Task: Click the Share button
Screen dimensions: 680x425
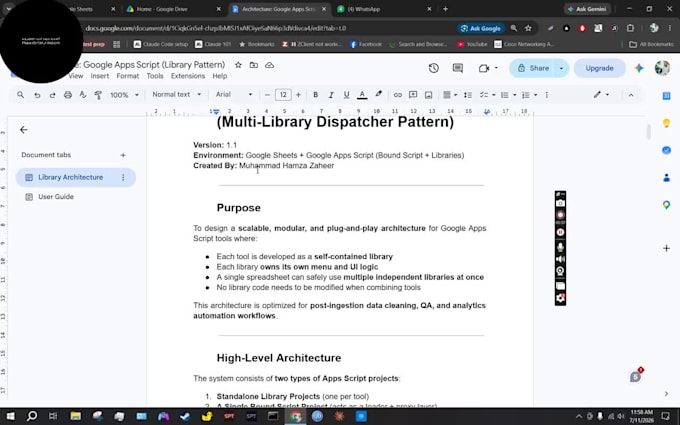Action: tap(533, 68)
